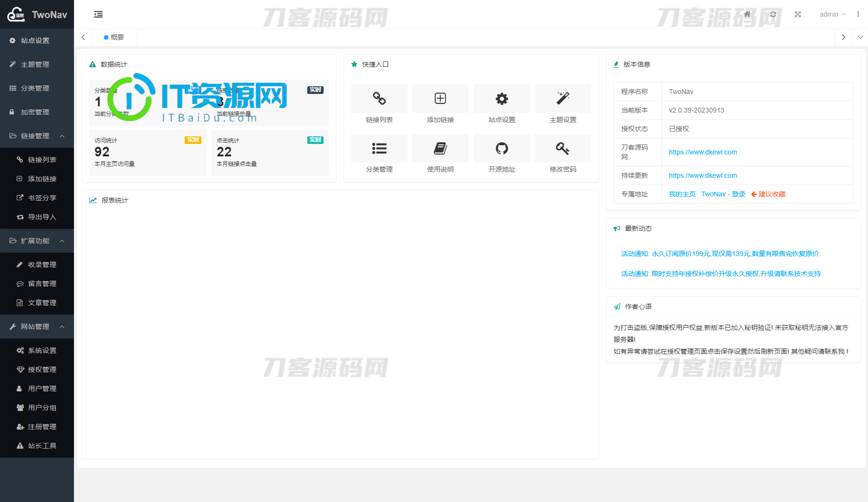This screenshot has width=868, height=502.
Task: Open 文章管理 in sidebar
Action: click(37, 303)
